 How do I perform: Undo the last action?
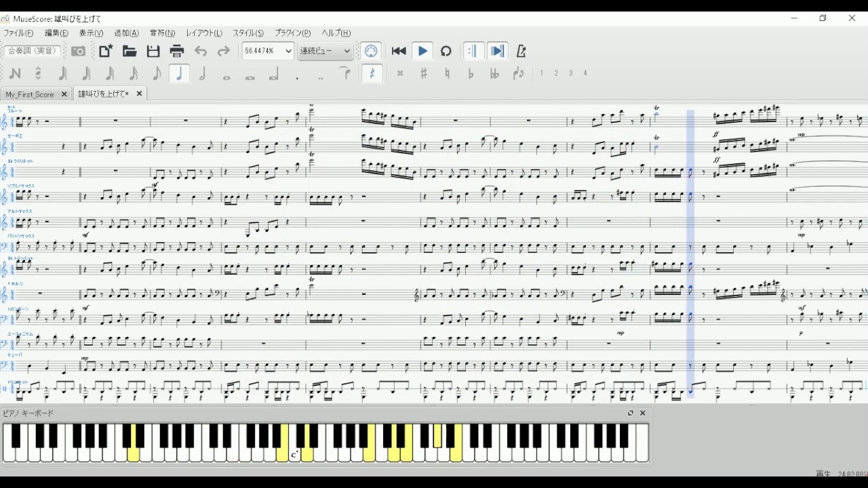201,51
